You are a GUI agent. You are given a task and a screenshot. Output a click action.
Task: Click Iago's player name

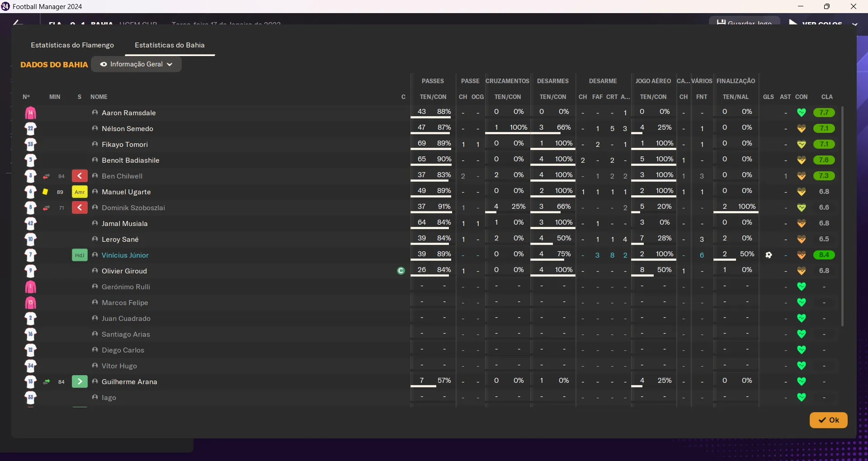click(x=109, y=398)
